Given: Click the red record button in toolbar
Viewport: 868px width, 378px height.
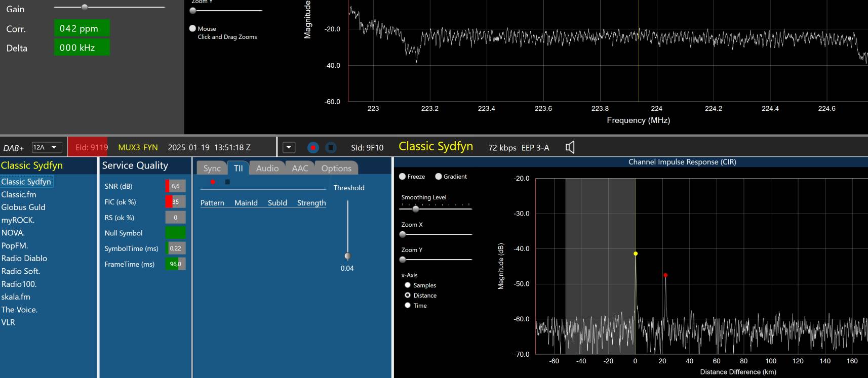Looking at the screenshot, I should (x=313, y=147).
